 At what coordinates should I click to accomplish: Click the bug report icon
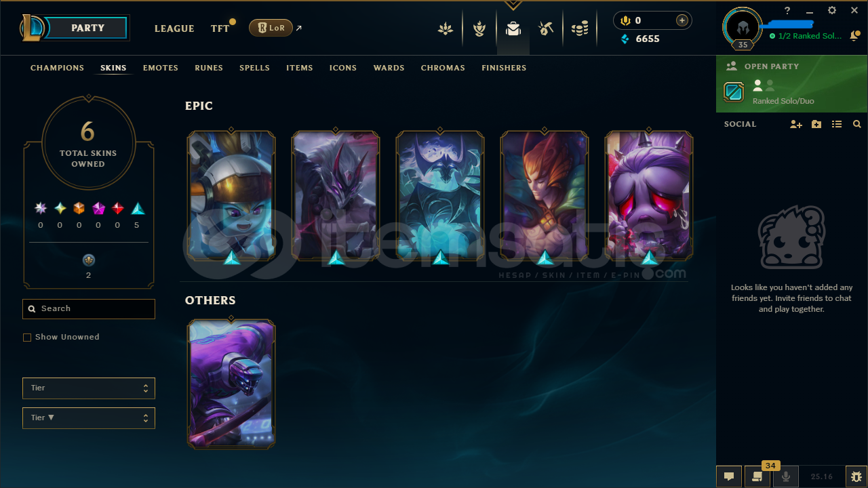856,476
